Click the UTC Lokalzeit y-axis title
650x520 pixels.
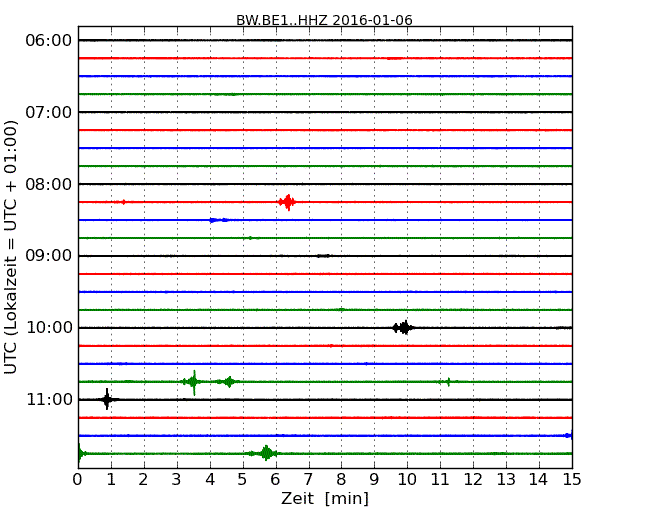click(x=11, y=247)
